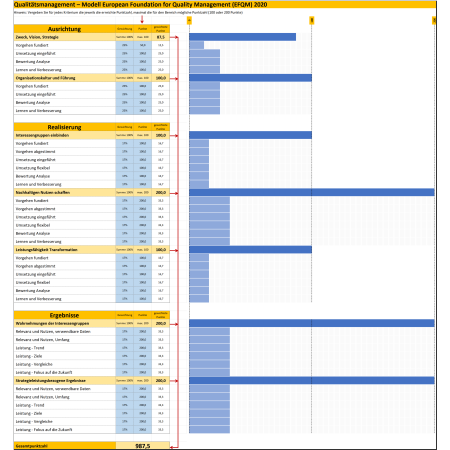Click the yellow middle axis marker above chart
This screenshot has height=450, width=450.
[312, 20]
